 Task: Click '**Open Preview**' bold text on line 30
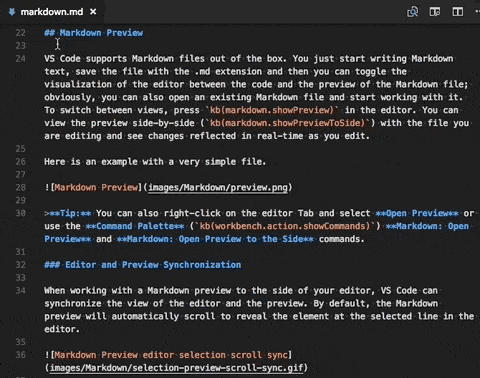click(417, 213)
